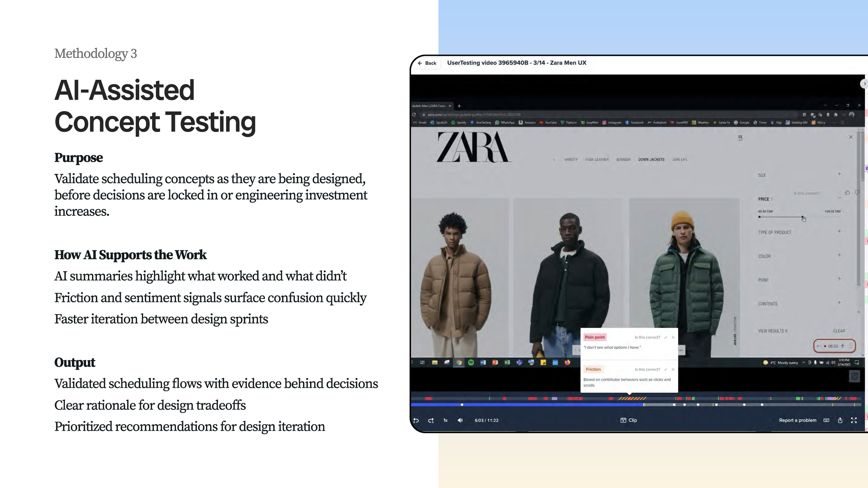Reject Pain point annotation with X
This screenshot has height=488, width=868.
coord(673,337)
